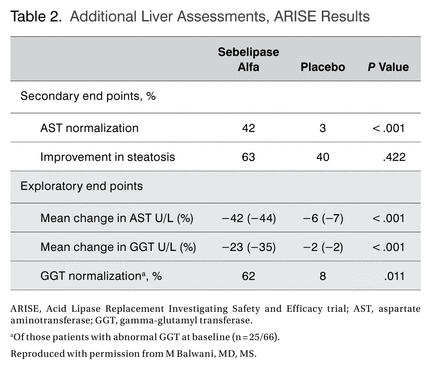
Task: Select the AST normalization row label
Action: [89, 128]
